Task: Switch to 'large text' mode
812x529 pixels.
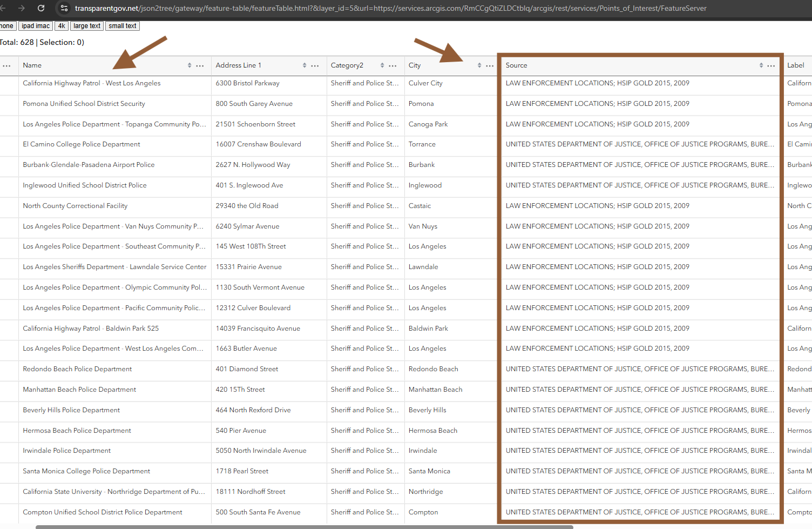Action: pyautogui.click(x=87, y=26)
